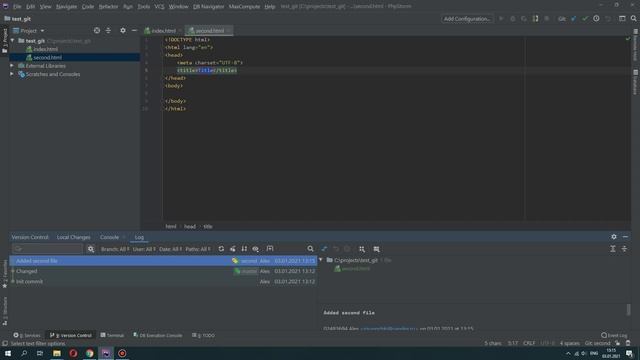This screenshot has height=360, width=640.
Task: Open Version Control panel settings gear
Action: tap(614, 237)
